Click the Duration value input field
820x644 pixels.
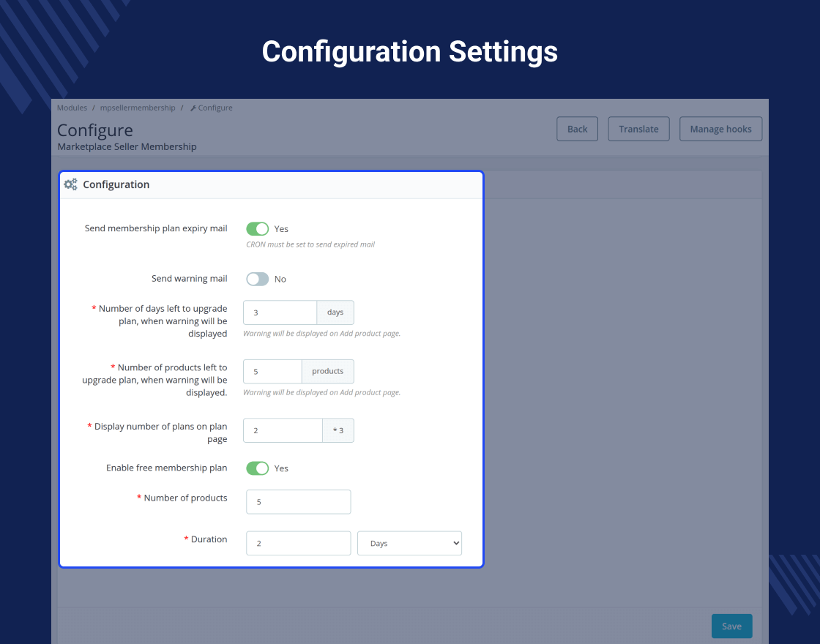coord(299,543)
